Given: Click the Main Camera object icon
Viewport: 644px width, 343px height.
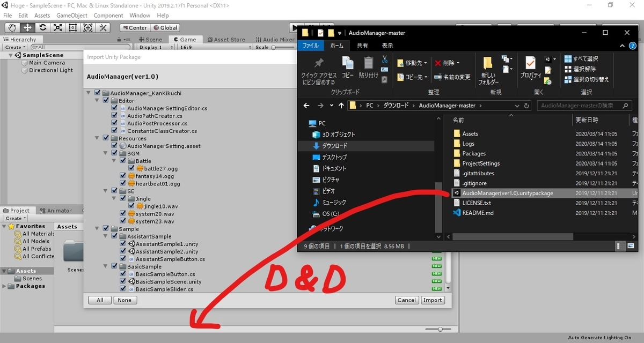Looking at the screenshot, I should [x=25, y=63].
